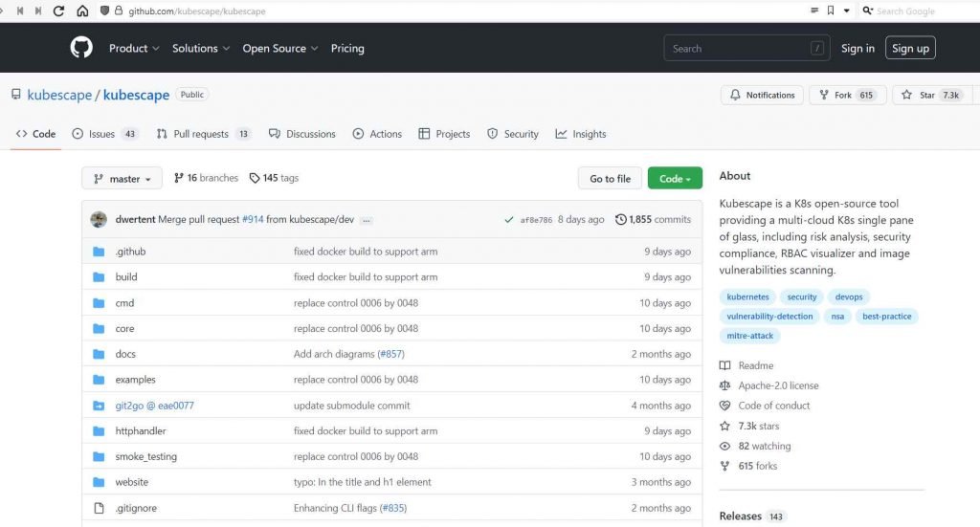The height and width of the screenshot is (527, 980).
Task: Click the vulnerability-detection topic tag
Action: pos(769,316)
